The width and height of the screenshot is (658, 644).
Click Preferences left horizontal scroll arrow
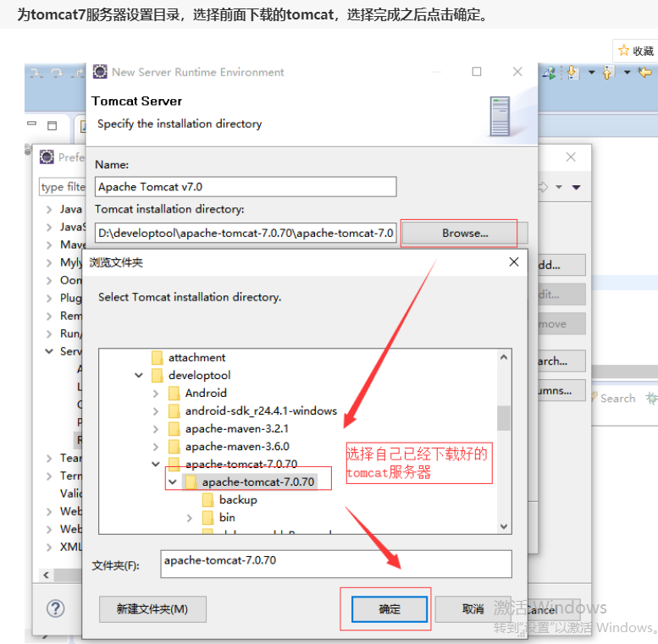[47, 575]
